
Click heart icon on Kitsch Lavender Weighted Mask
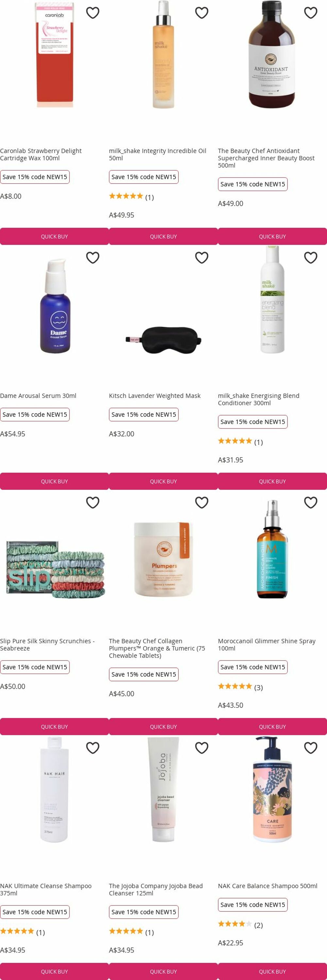click(x=202, y=257)
